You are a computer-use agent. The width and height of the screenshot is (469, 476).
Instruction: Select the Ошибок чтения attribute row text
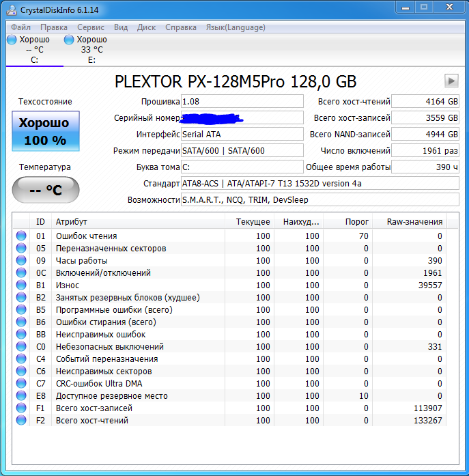[x=87, y=236]
